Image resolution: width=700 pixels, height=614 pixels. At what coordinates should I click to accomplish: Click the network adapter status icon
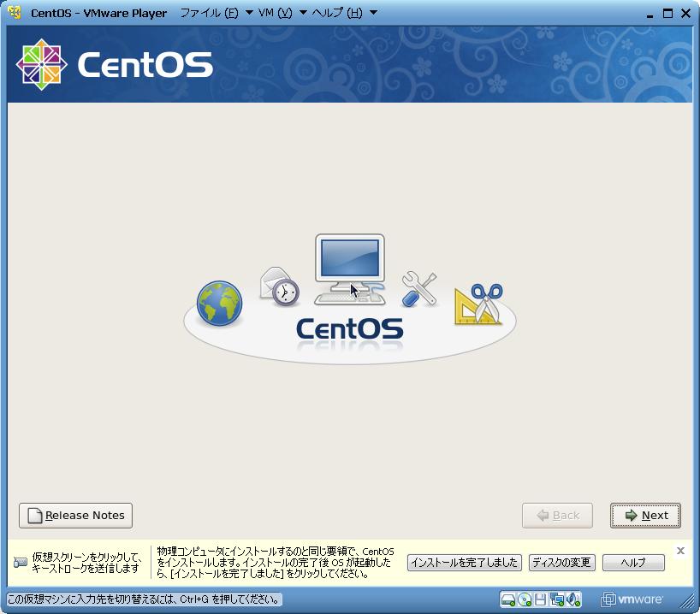click(x=557, y=599)
